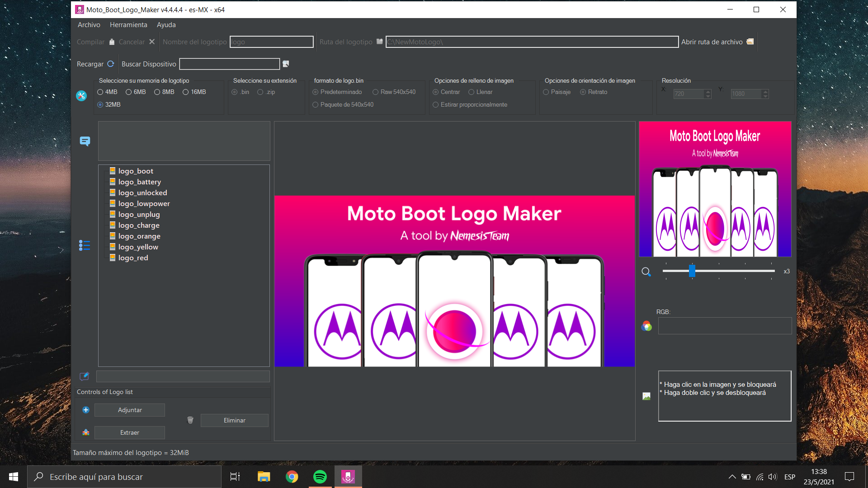Select the 16MB logo memory option
868x488 pixels.
185,92
